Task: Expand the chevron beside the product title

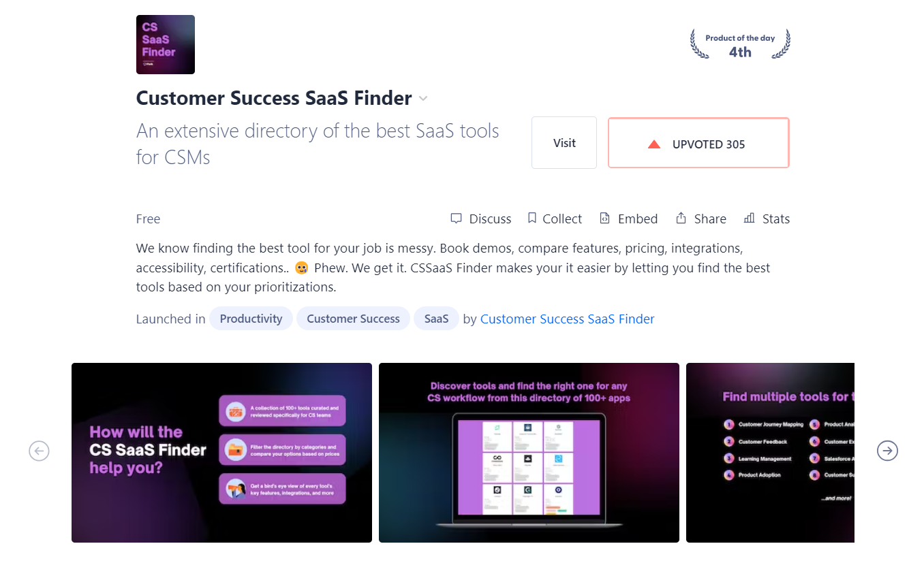Action: (423, 99)
